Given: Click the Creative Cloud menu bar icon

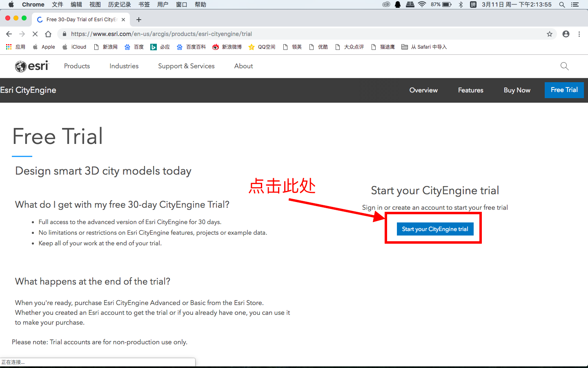Looking at the screenshot, I should 386,4.
